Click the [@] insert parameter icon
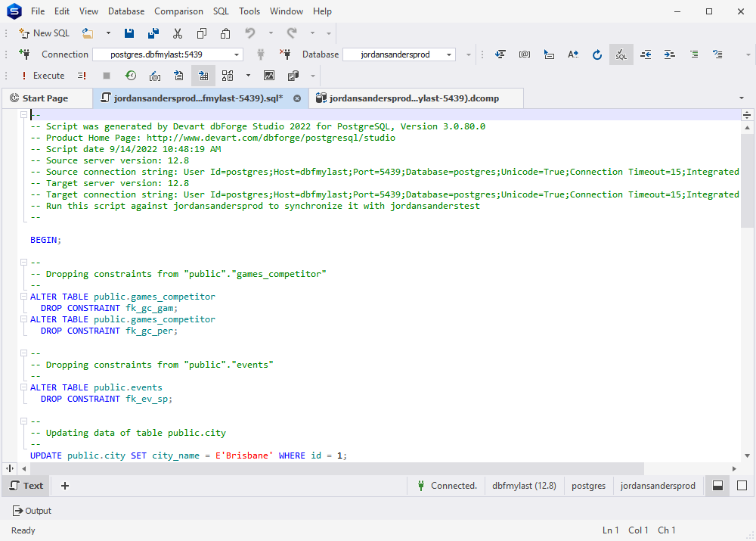Image resolution: width=756 pixels, height=541 pixels. coord(525,54)
